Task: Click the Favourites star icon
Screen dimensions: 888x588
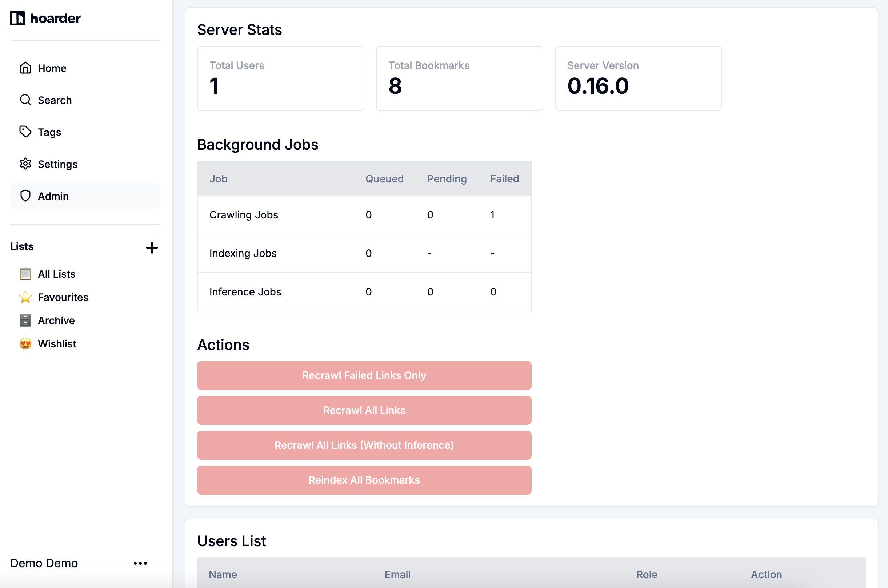Action: [25, 297]
